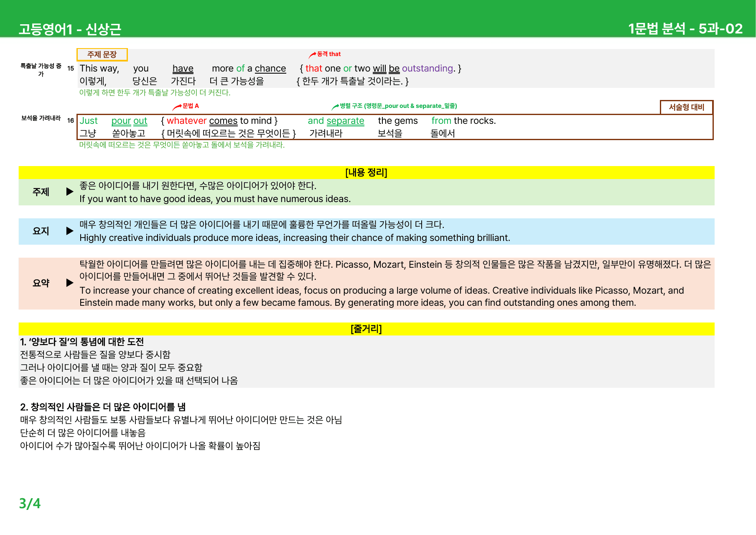Screen dimensions: 756x535
Task: Click the green translation 머릿속에 떠오르는 것은 무엇이든 쏟아놓고
Action: coord(182,145)
